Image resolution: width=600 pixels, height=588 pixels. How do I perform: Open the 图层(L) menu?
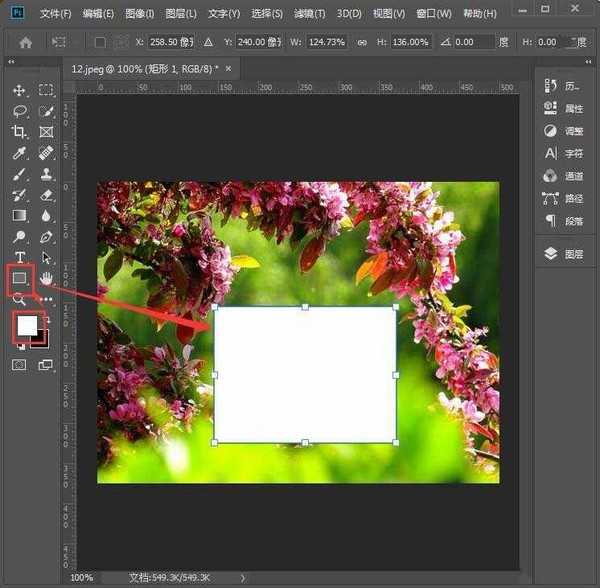[180, 14]
